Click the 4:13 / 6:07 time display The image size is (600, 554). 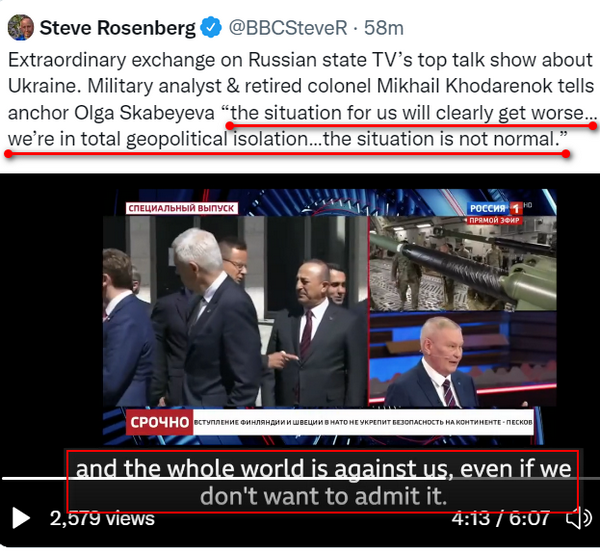(x=501, y=518)
